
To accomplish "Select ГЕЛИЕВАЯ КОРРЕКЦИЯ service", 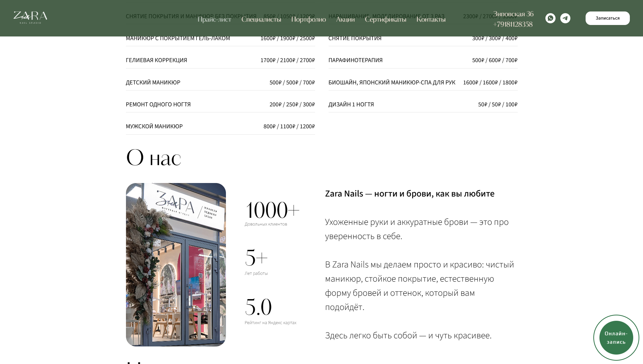I will (220, 60).
